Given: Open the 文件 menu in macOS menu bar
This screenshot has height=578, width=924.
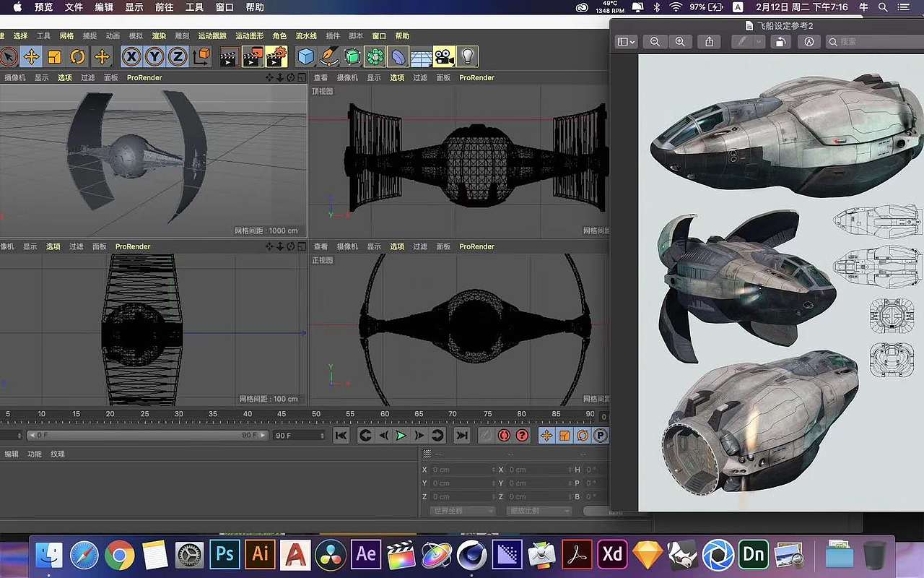Looking at the screenshot, I should (x=74, y=7).
